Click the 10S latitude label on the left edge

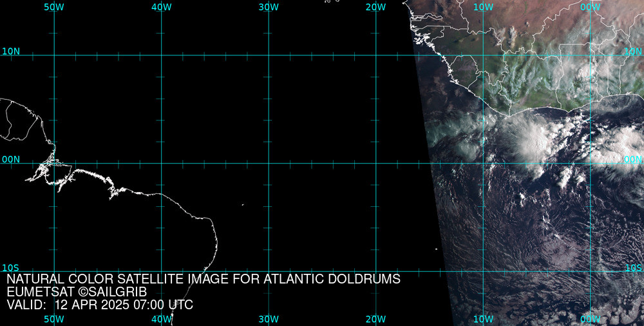pos(11,268)
